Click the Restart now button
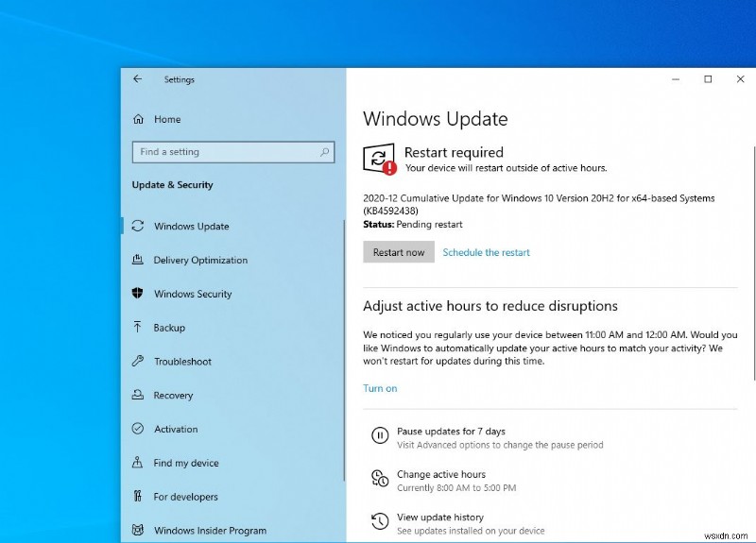Viewport: 756px width, 543px height. point(399,252)
